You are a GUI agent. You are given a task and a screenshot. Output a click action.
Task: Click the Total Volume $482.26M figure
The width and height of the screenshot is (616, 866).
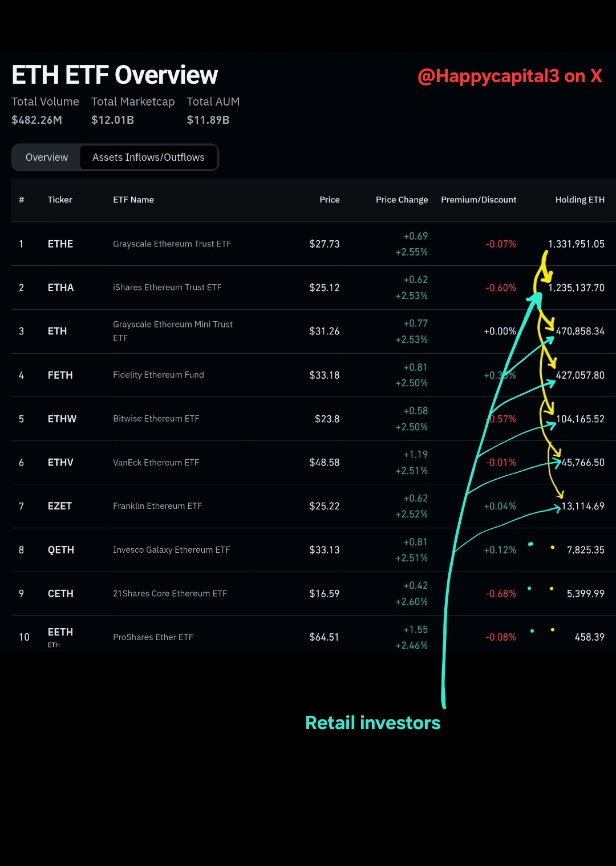pyautogui.click(x=37, y=120)
